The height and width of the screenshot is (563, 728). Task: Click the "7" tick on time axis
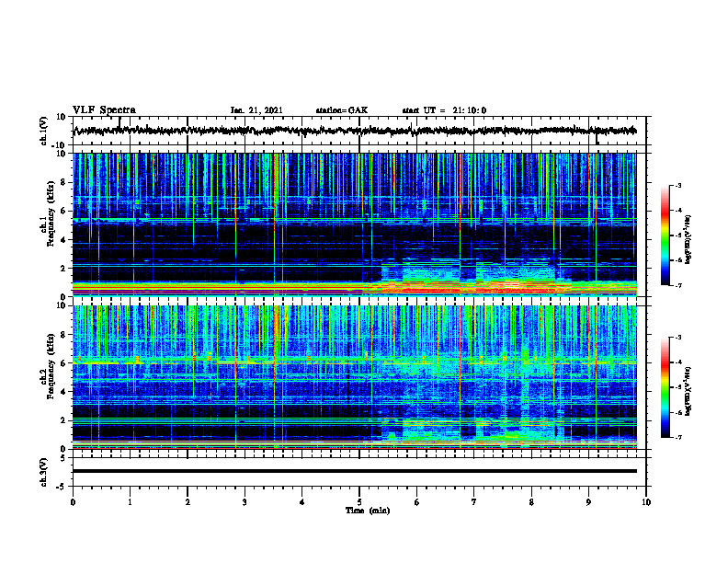[x=474, y=502]
